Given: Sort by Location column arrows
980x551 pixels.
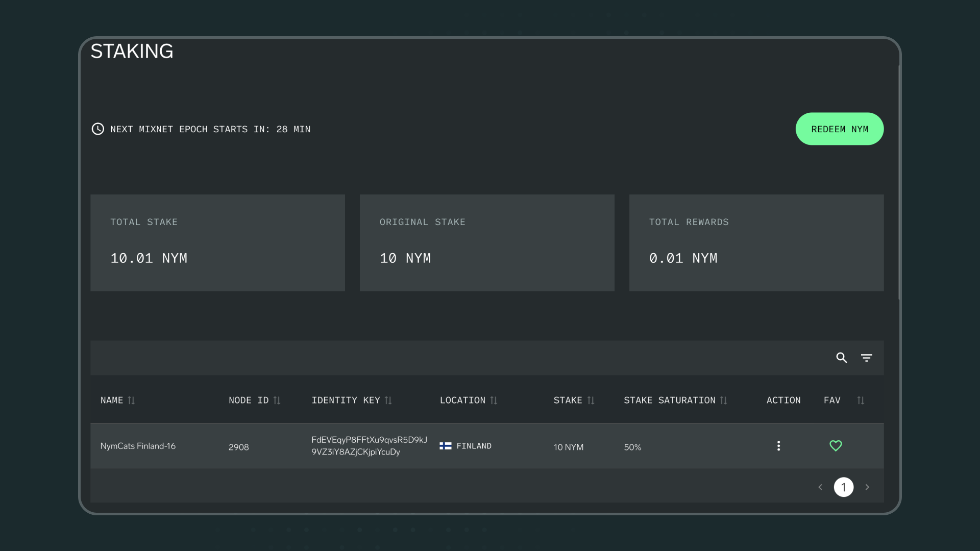Looking at the screenshot, I should coord(494,400).
